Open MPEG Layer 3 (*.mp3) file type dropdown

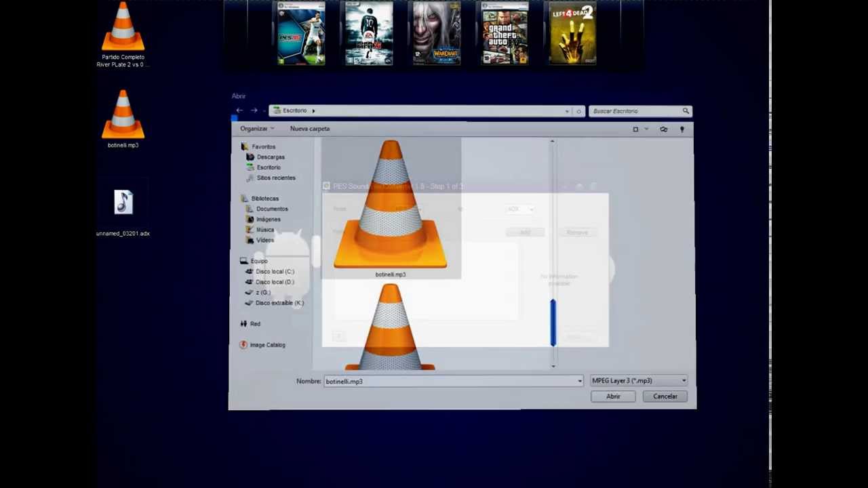click(x=639, y=381)
